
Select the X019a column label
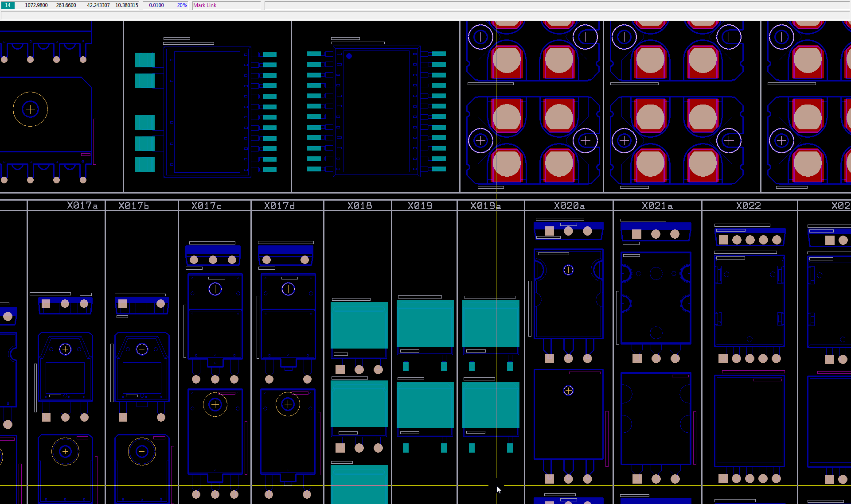tap(486, 205)
